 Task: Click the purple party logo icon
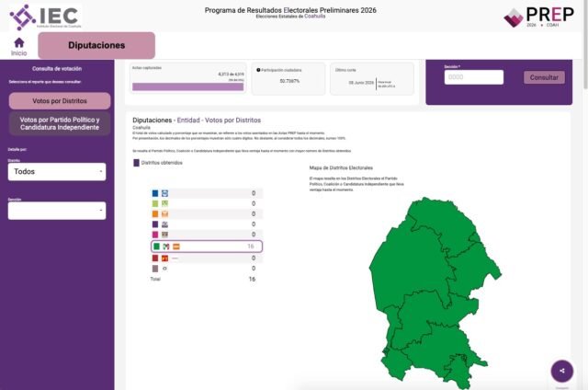(164, 224)
